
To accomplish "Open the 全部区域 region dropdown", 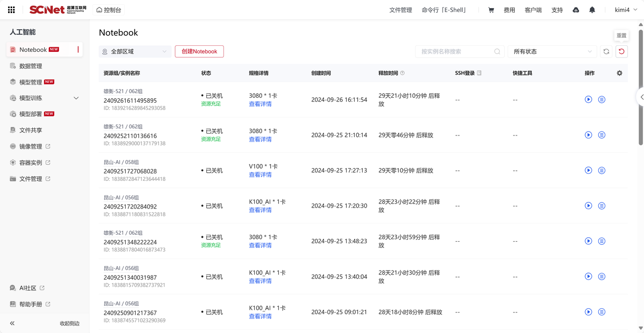I will (x=135, y=51).
